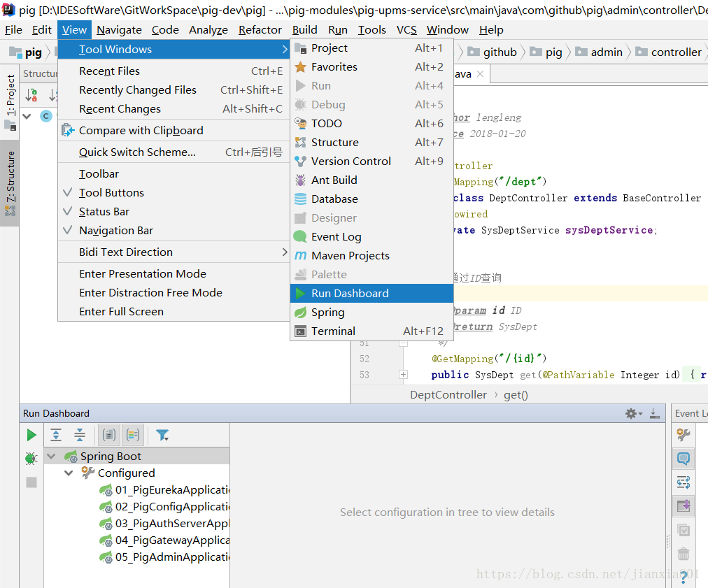708x588 pixels.
Task: Open Favorites tool window entry
Action: [371, 67]
